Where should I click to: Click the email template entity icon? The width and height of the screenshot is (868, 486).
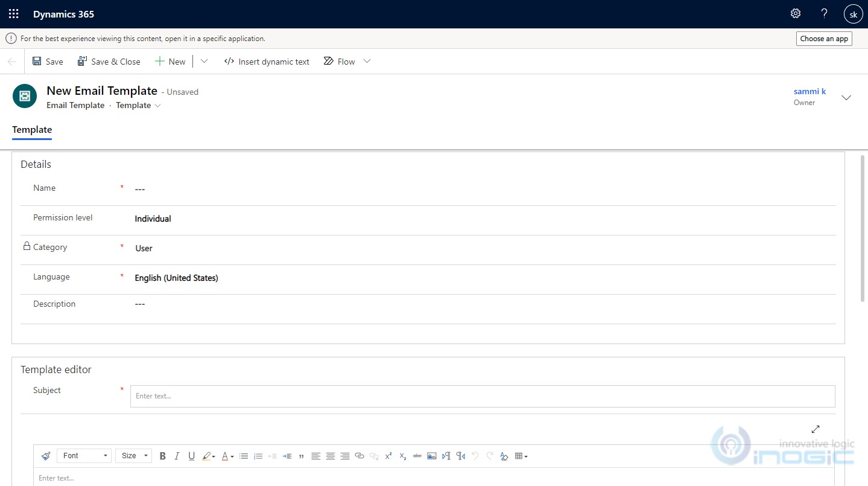[25, 96]
